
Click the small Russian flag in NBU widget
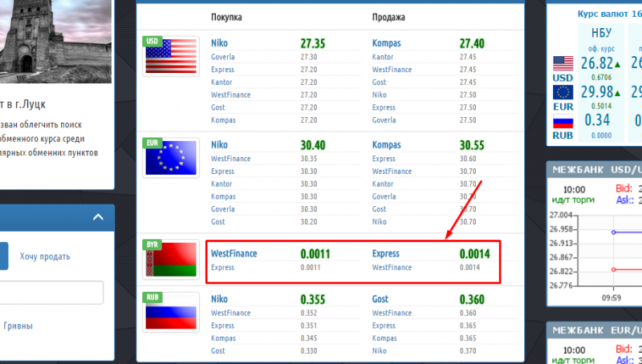click(x=563, y=122)
